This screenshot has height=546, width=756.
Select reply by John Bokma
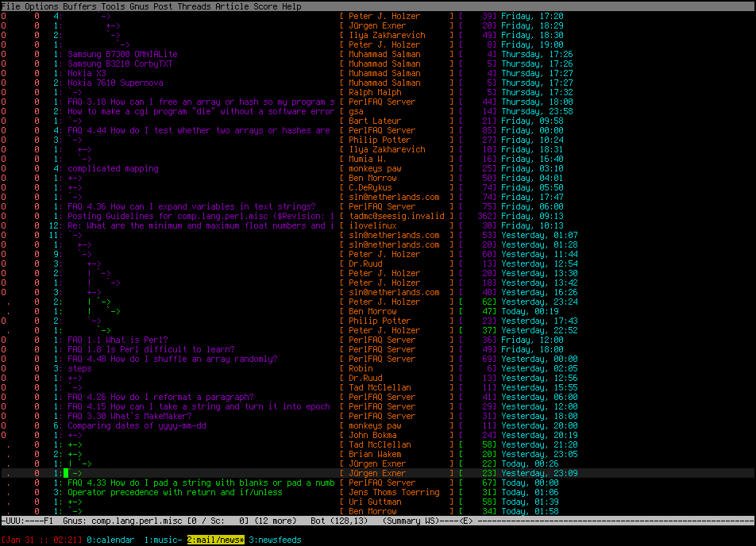(372, 435)
